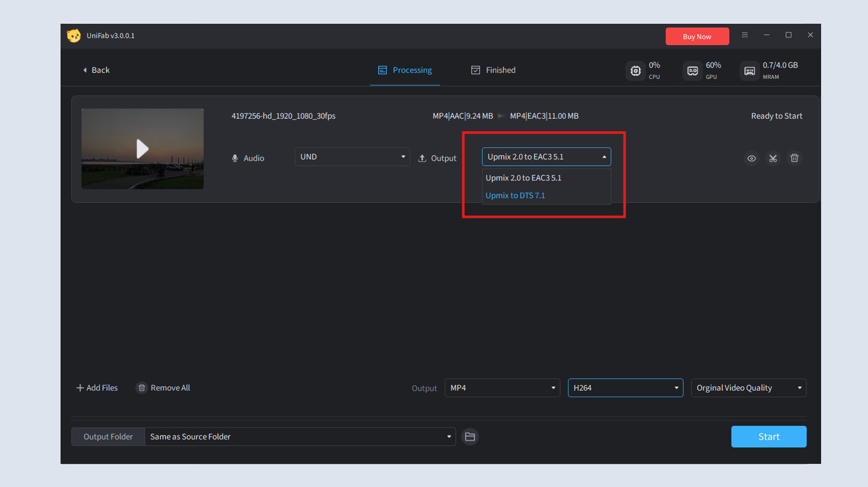Delete the video using the trash icon
The image size is (868, 487).
(x=794, y=158)
